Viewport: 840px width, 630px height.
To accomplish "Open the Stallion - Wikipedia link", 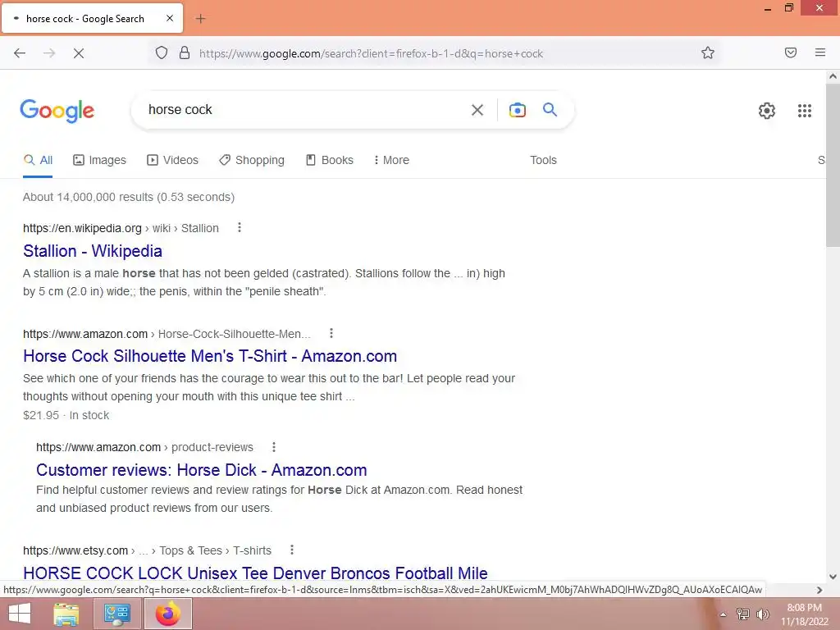I will click(93, 251).
